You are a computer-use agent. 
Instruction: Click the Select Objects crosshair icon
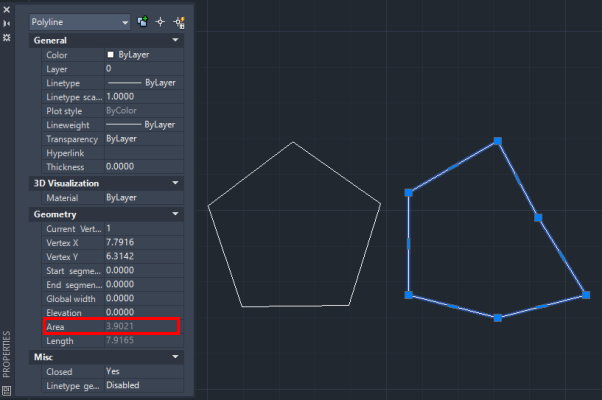(x=160, y=20)
